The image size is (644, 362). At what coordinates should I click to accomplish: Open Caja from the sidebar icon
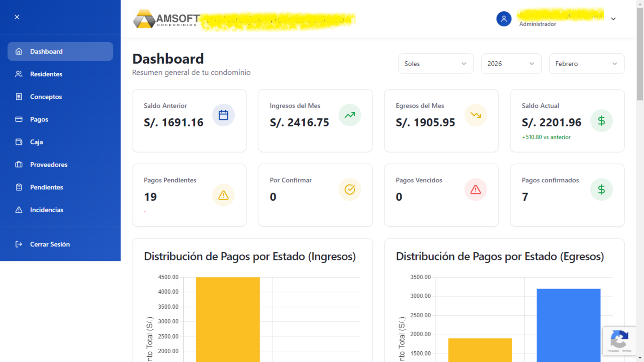pos(19,142)
